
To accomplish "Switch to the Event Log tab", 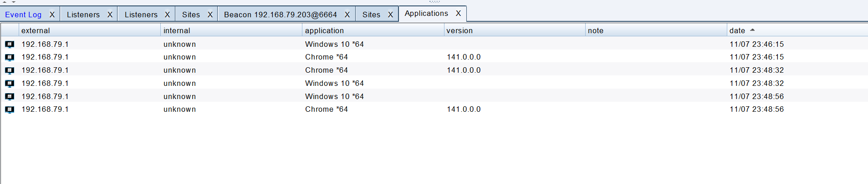I will pyautogui.click(x=23, y=15).
